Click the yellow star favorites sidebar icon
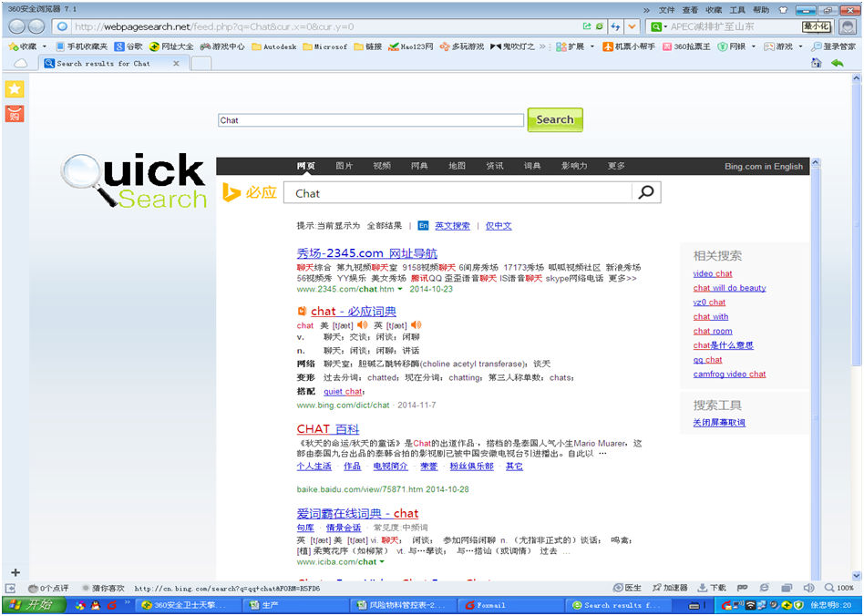Screen dimensions: 864x616 click(x=15, y=88)
